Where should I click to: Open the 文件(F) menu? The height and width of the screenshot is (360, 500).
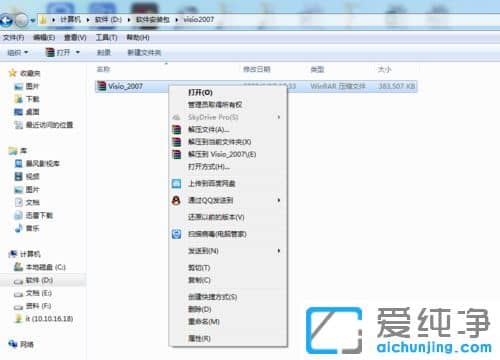tap(14, 37)
